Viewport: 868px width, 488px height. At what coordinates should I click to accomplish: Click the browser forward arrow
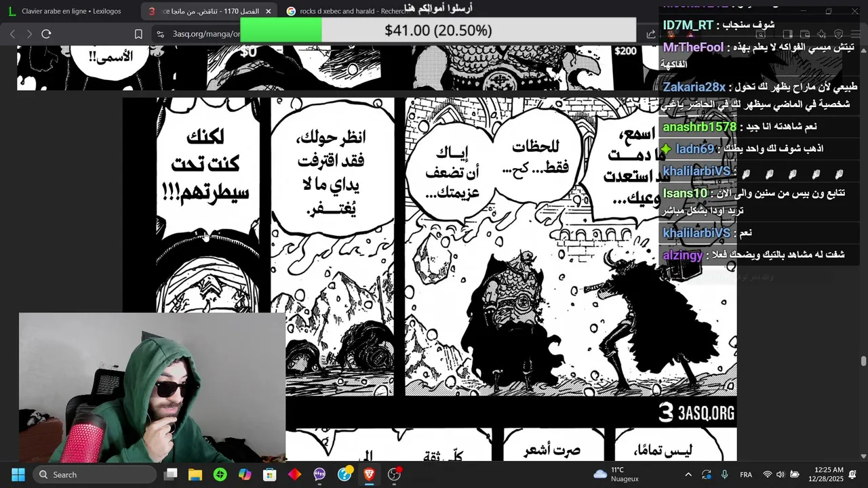tap(29, 34)
